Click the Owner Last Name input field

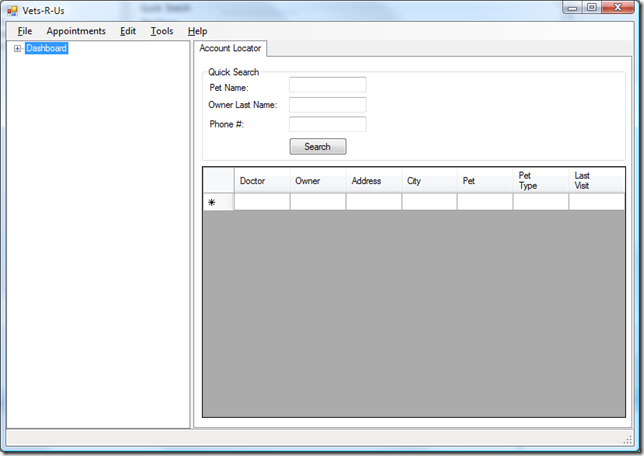coord(327,105)
